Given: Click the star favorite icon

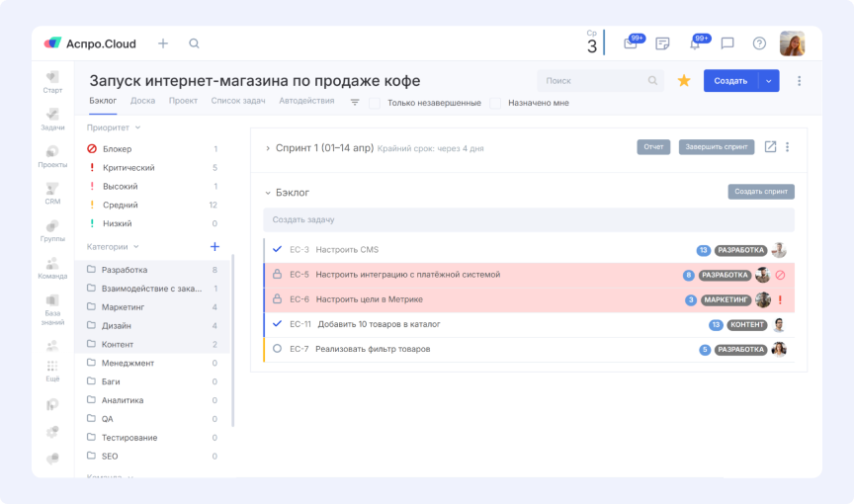Looking at the screenshot, I should click(x=683, y=81).
